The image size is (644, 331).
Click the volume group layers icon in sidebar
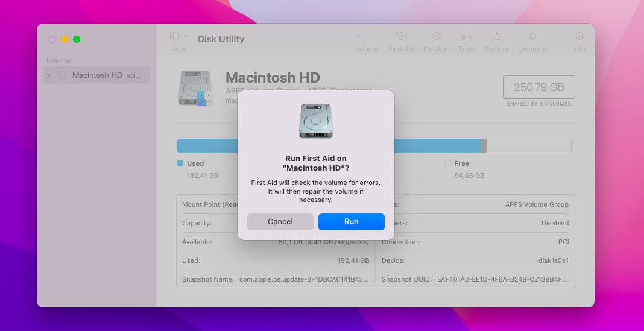point(62,75)
